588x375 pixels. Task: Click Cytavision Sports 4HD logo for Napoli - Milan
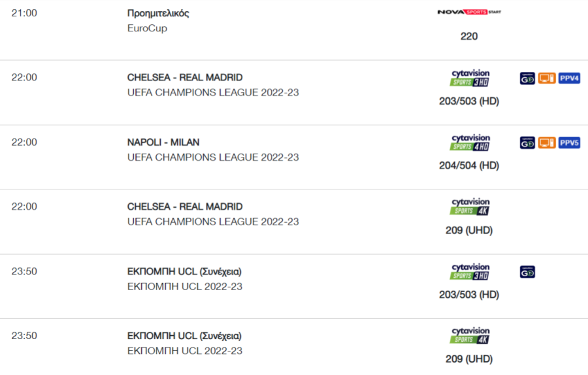470,142
